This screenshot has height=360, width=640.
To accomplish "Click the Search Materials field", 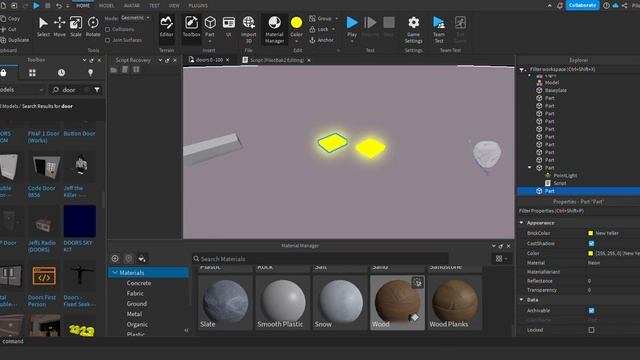I will [x=320, y=259].
